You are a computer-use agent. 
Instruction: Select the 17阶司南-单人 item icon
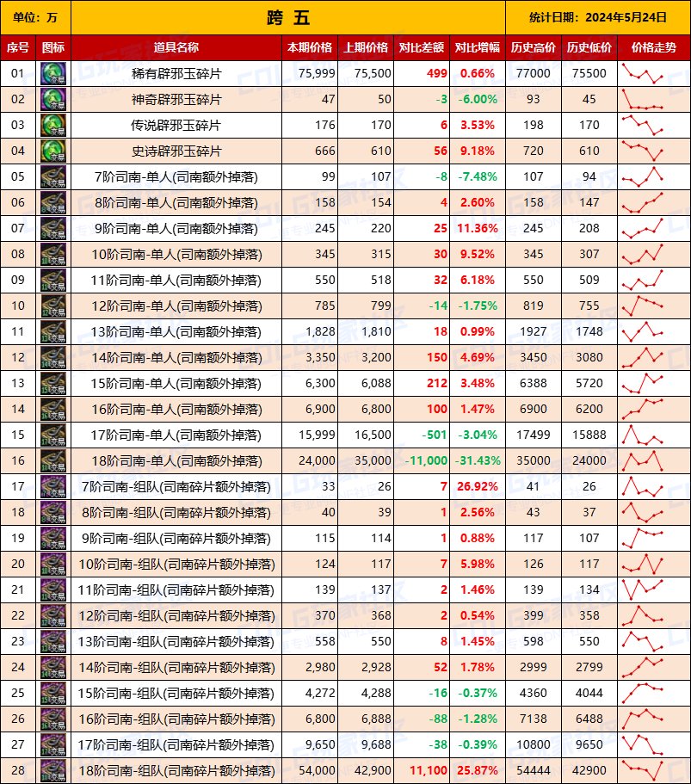click(x=53, y=435)
